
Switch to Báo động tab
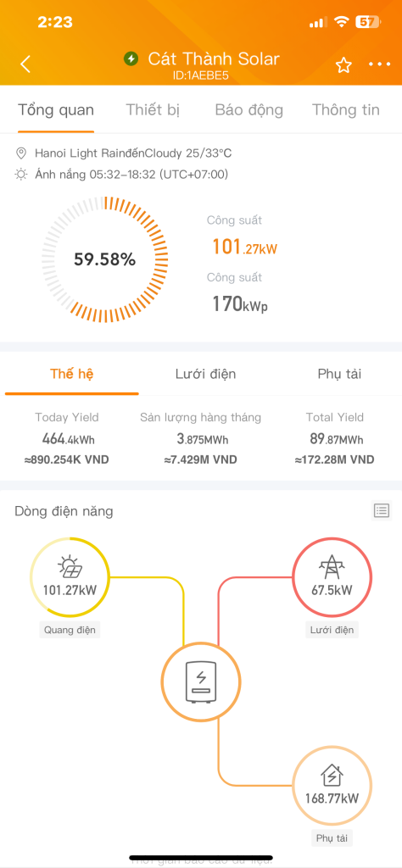click(x=248, y=109)
